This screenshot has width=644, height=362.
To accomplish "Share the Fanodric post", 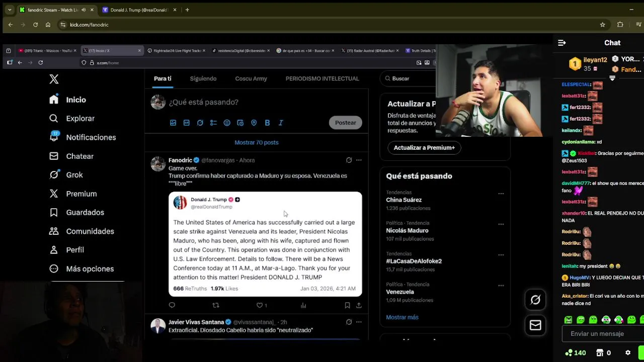I will pos(359,305).
